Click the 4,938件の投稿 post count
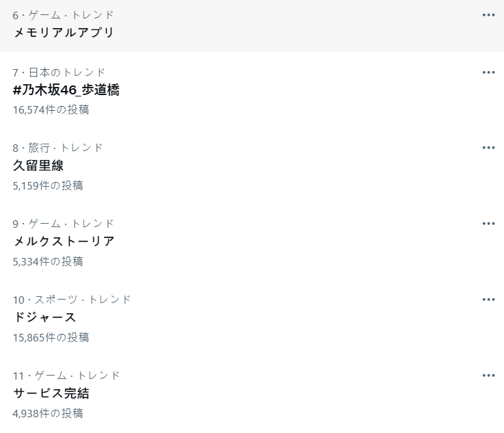The width and height of the screenshot is (504, 433). (x=48, y=413)
